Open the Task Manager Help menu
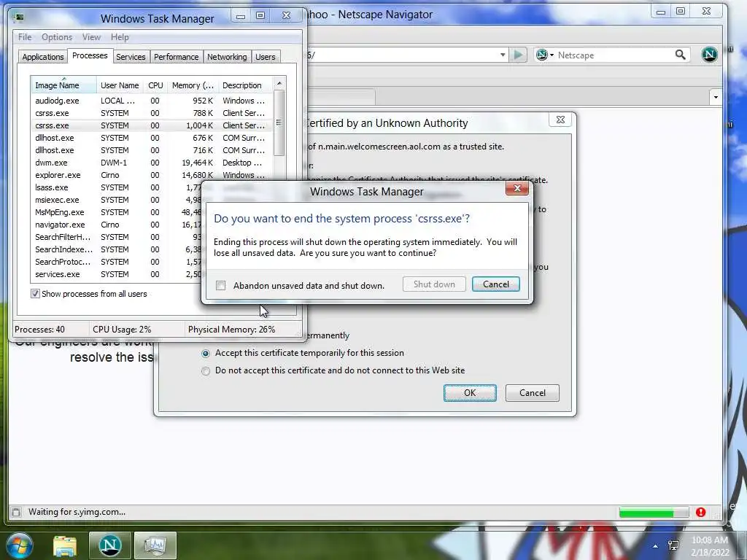Viewport: 747px width, 560px height. 120,37
